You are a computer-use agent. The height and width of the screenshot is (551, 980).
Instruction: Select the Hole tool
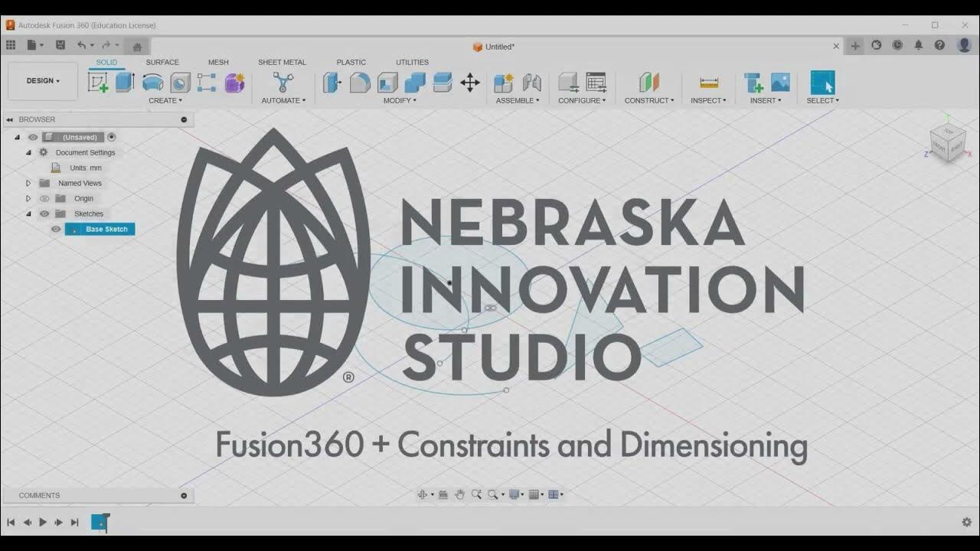(x=180, y=83)
